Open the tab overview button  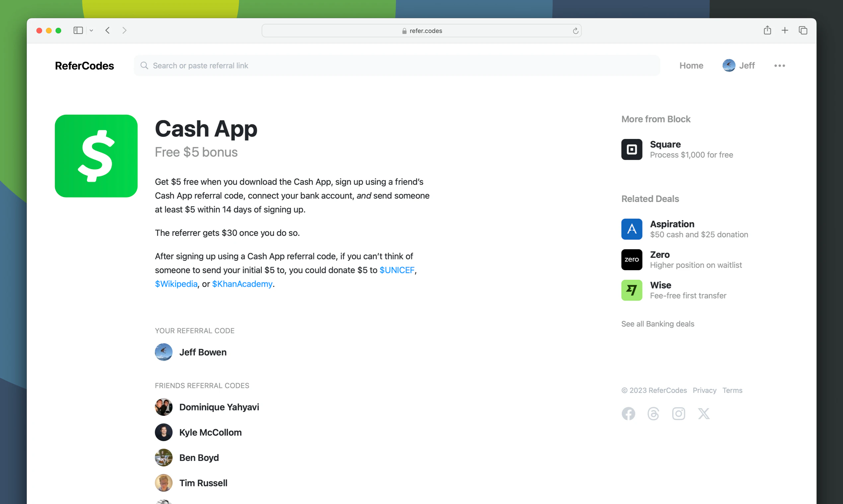coord(803,31)
